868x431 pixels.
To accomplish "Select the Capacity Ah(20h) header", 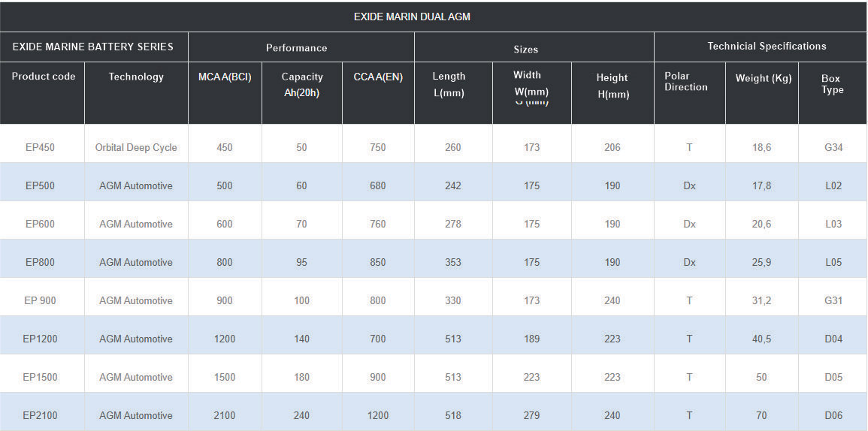I will [x=302, y=84].
